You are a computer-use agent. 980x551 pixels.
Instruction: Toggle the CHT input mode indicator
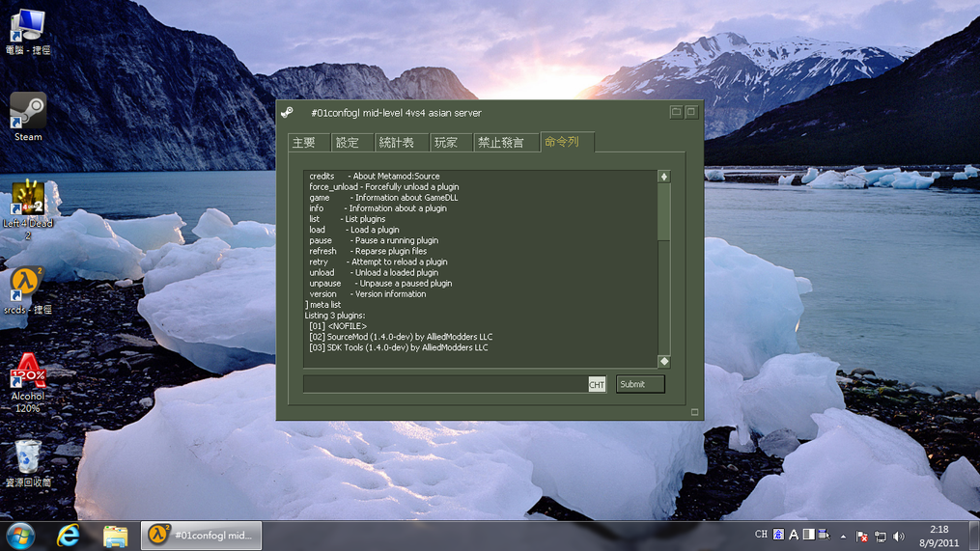(597, 384)
